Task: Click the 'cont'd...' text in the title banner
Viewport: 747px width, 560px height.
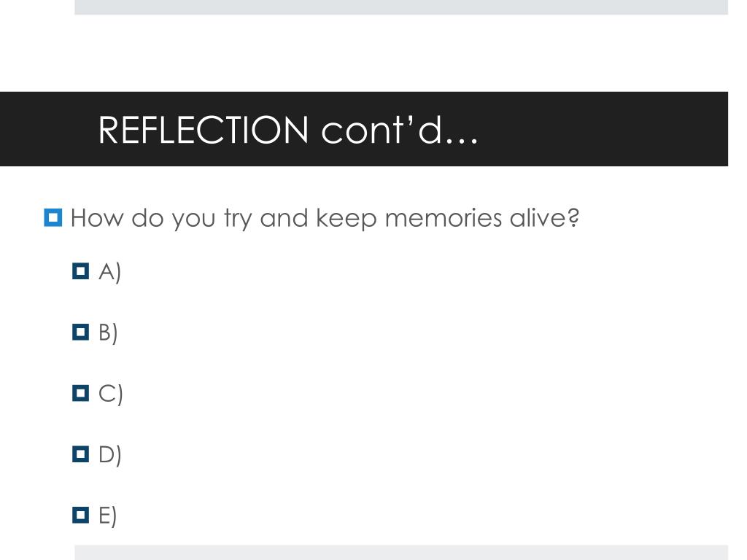Action: 399,130
